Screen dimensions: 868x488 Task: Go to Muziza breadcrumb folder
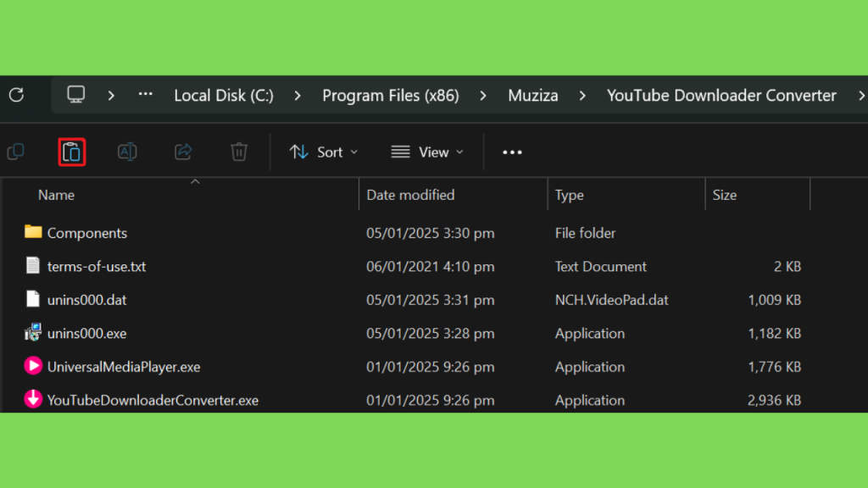(x=533, y=96)
